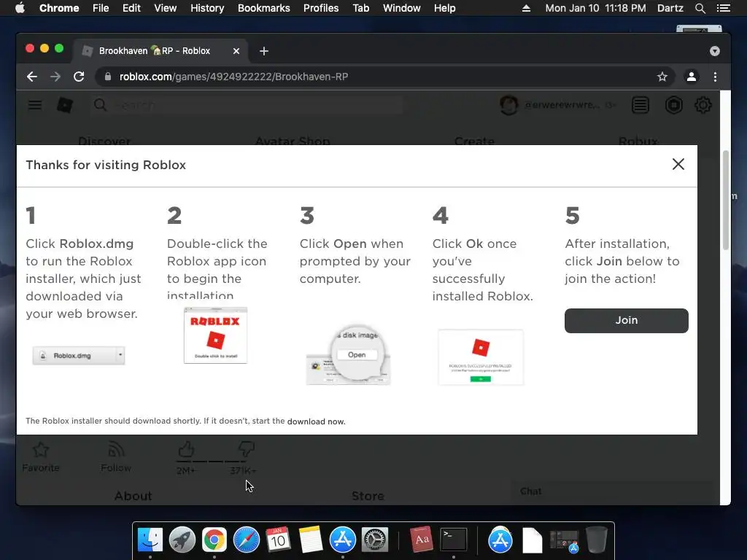Open the Roblox notifications list icon
The width and height of the screenshot is (747, 560).
(640, 105)
